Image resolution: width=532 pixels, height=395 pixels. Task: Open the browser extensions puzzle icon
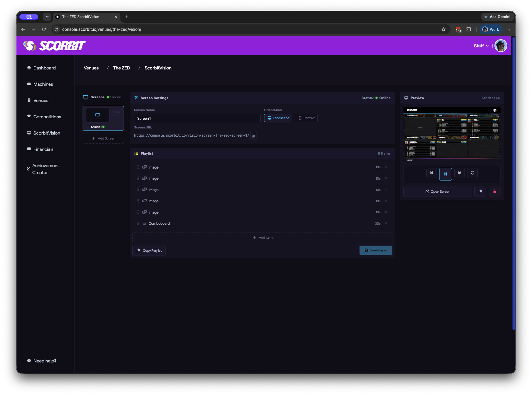469,29
